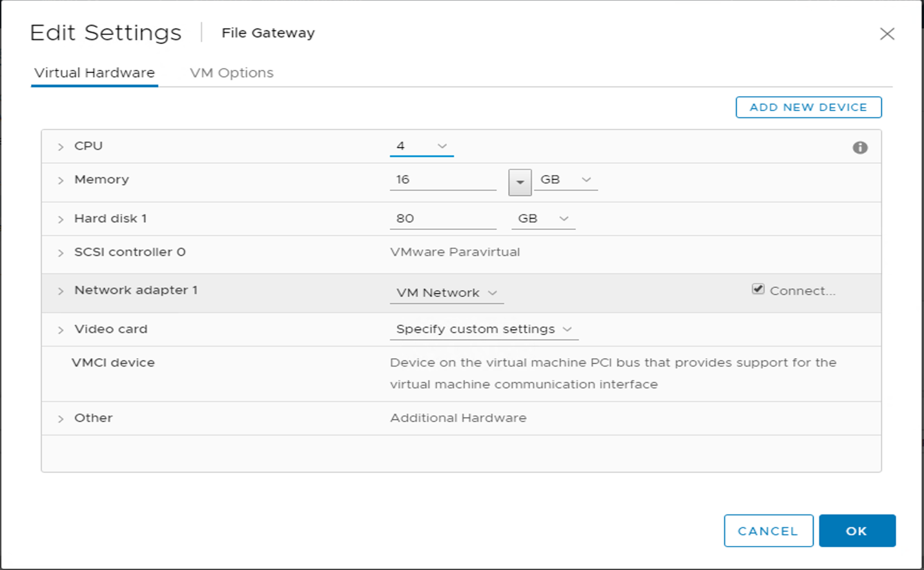Select the Virtual Hardware tab
924x570 pixels.
coord(94,72)
